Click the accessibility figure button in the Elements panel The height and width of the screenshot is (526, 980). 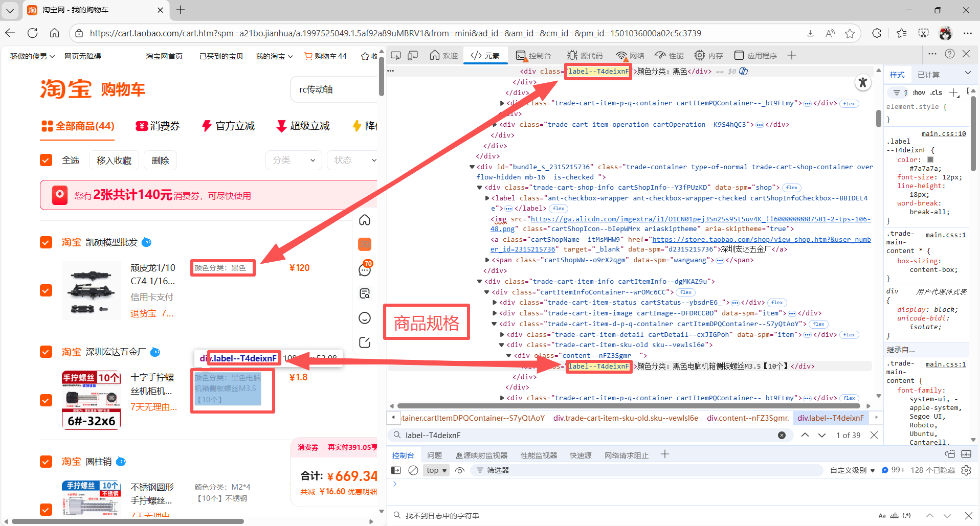pos(863,82)
